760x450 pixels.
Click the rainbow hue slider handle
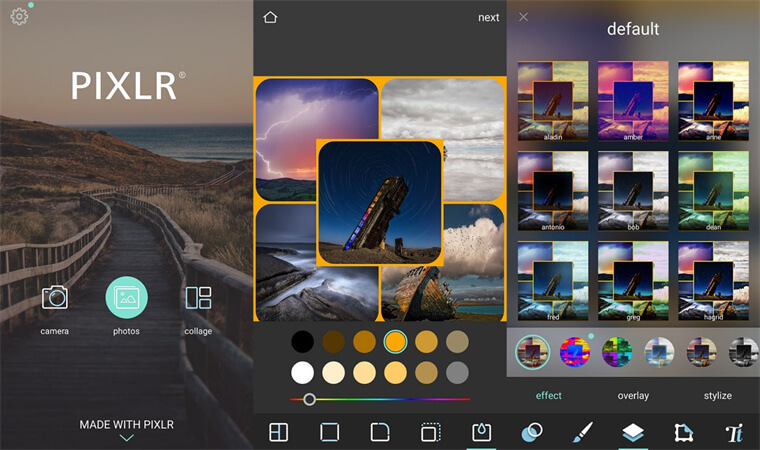(309, 400)
